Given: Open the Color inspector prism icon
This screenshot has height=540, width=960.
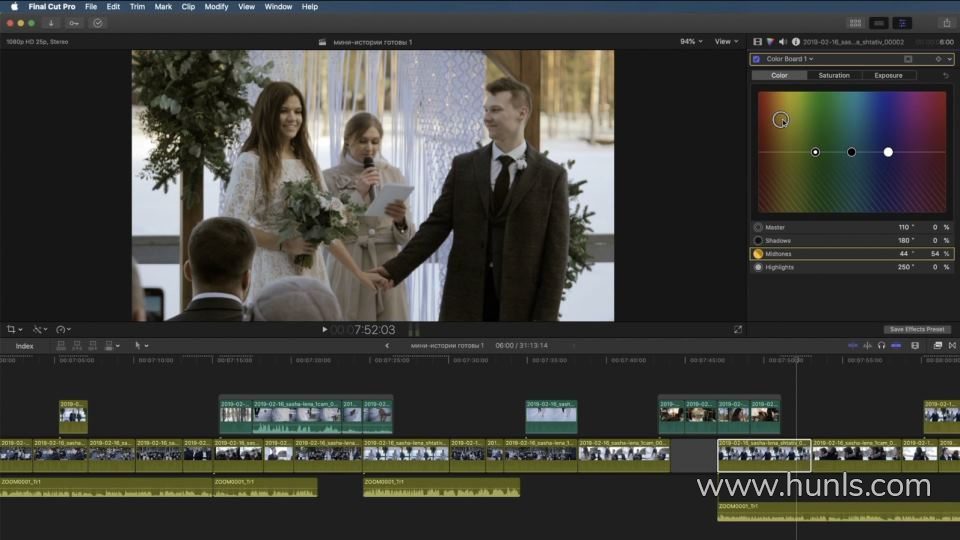Looking at the screenshot, I should [x=770, y=42].
